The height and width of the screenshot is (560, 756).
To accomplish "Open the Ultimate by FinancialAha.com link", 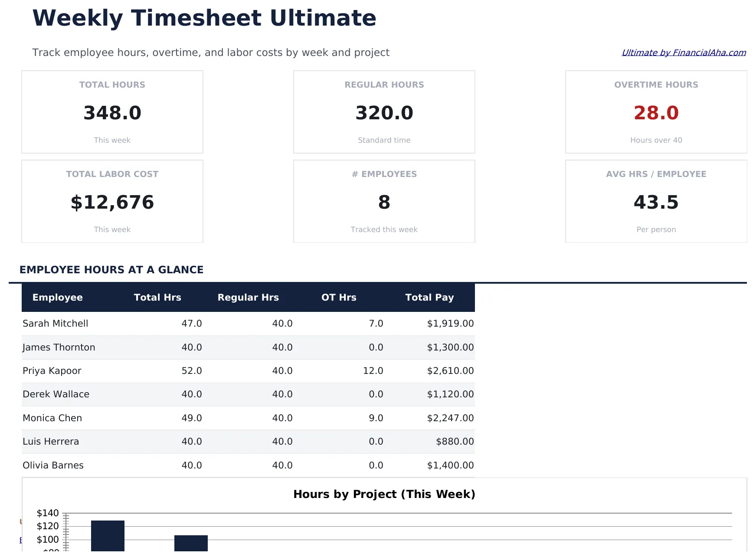I will [683, 52].
